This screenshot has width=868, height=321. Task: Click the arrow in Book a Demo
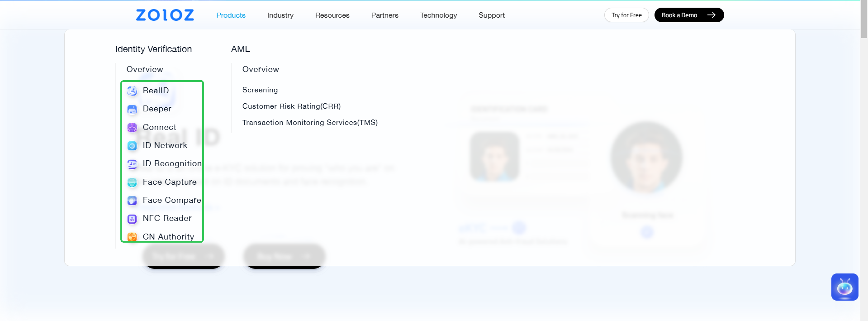[x=711, y=15]
